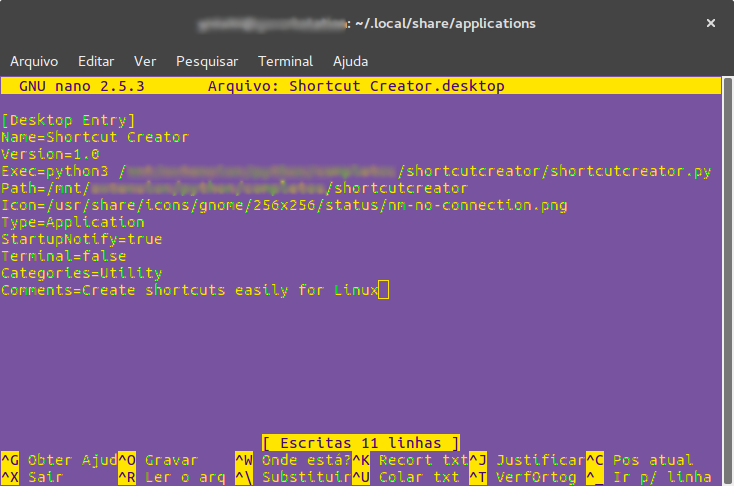734x486 pixels.
Task: Click the Type=Application line
Action: (x=73, y=222)
